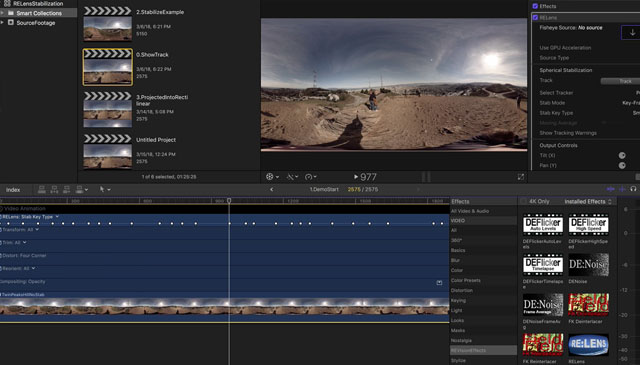Toggle the audio skimming waveform icon
Viewport: 640px width, 365px height.
(x=622, y=189)
